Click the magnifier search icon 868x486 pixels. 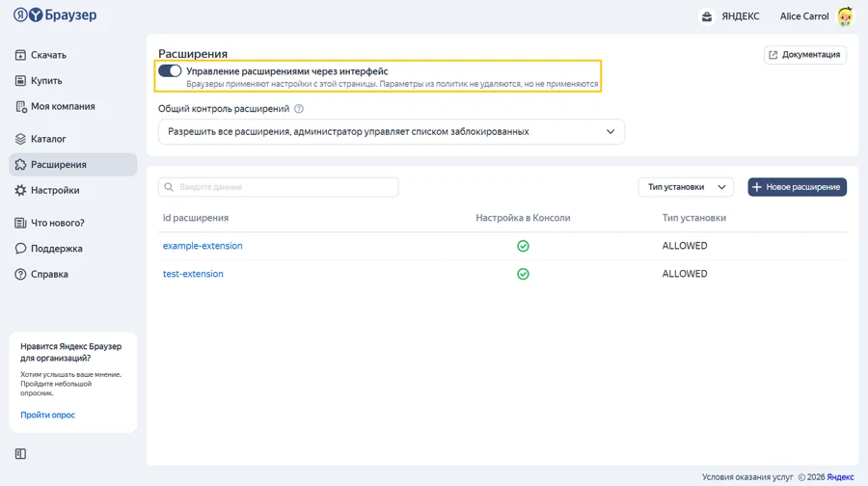pos(169,187)
